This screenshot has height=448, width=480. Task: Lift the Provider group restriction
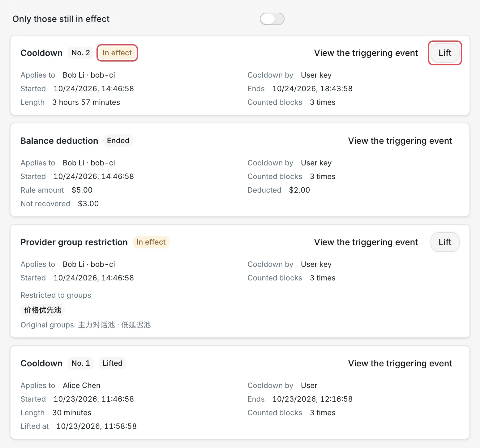[x=445, y=242]
